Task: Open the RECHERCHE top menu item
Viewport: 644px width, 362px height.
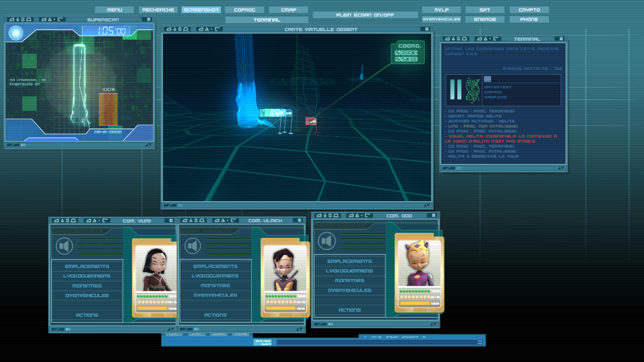Action: pos(158,10)
